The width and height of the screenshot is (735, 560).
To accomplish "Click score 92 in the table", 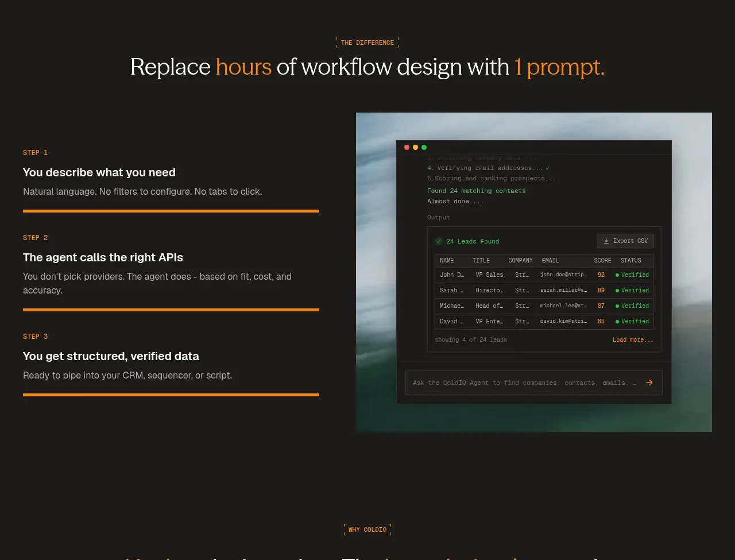I will pos(601,275).
